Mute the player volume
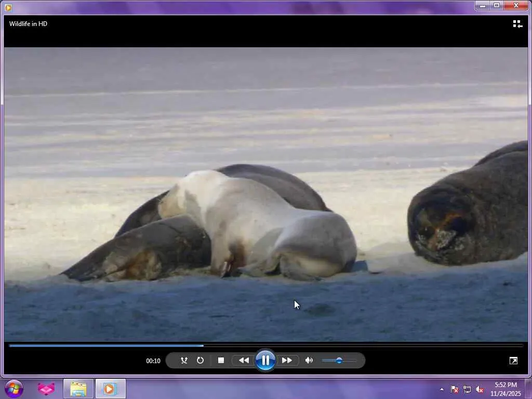 309,360
